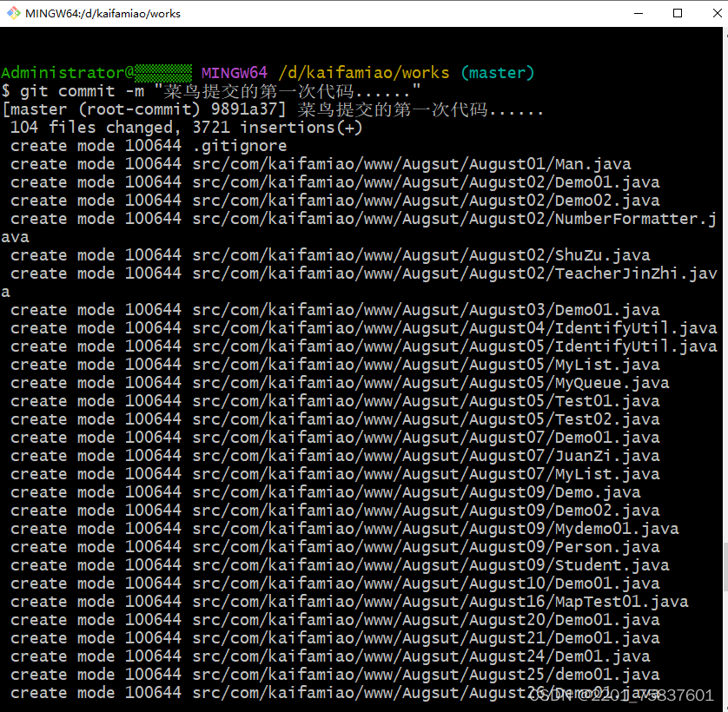Viewport: 728px width, 712px height.
Task: Click the August05/MyQueue.java line
Action: click(340, 383)
